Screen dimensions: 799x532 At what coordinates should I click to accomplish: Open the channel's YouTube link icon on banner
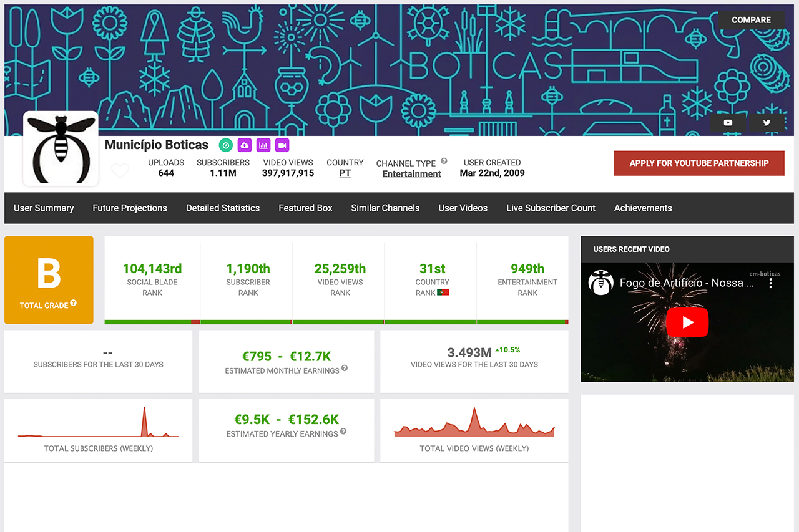(x=728, y=123)
